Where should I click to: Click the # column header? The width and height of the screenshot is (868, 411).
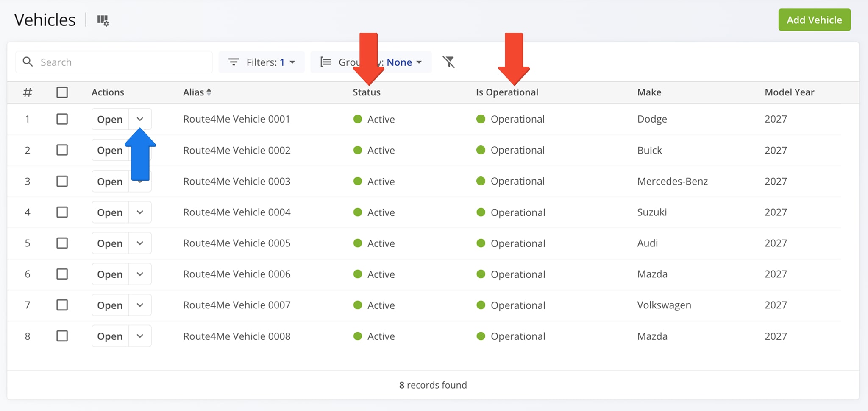(28, 92)
